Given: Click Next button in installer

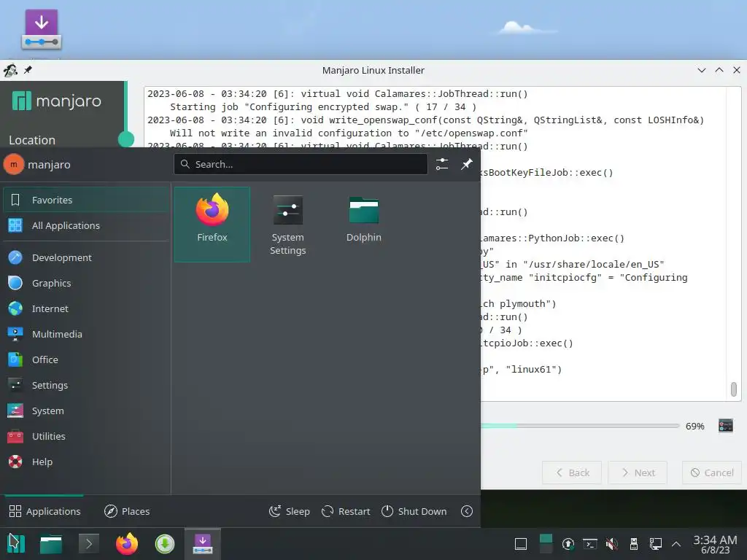Looking at the screenshot, I should click(x=638, y=472).
